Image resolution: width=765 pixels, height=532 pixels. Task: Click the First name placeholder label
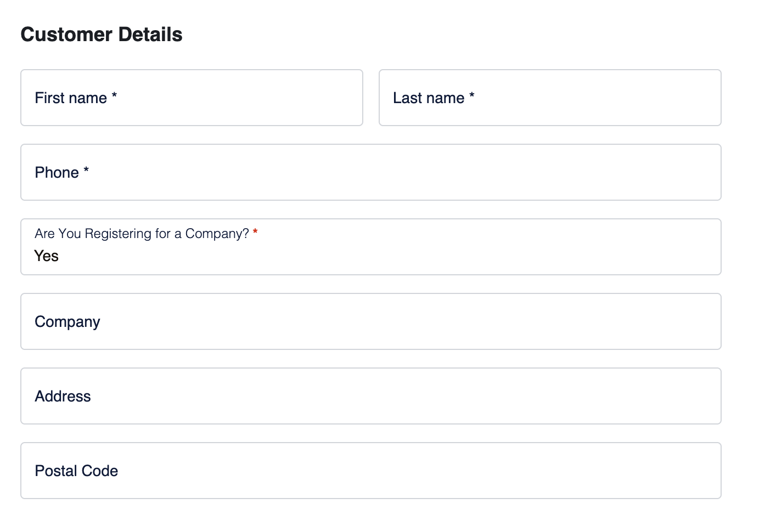click(71, 98)
